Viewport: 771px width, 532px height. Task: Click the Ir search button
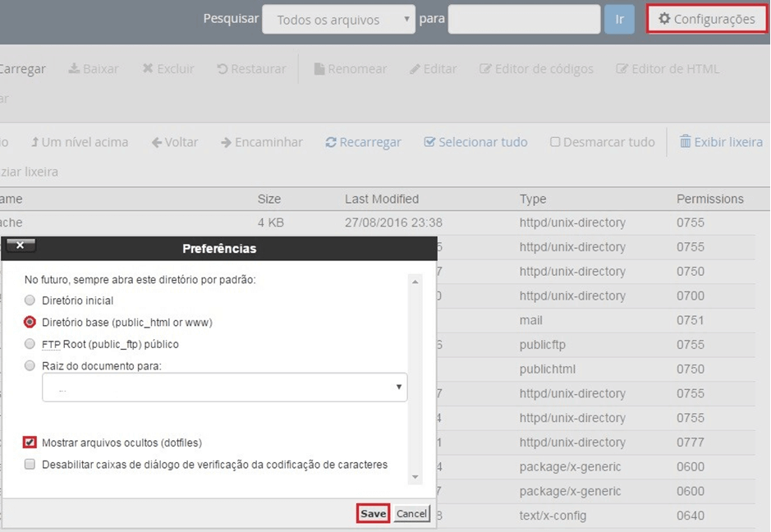point(619,19)
